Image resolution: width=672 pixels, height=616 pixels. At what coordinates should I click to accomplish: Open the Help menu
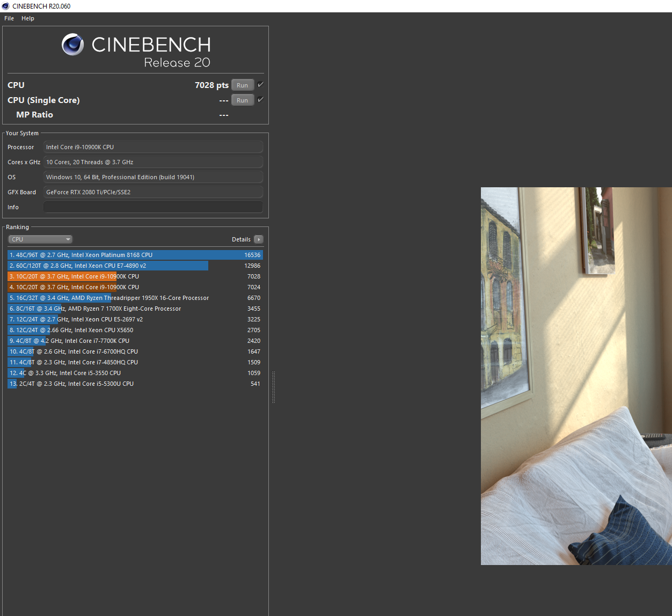28,18
